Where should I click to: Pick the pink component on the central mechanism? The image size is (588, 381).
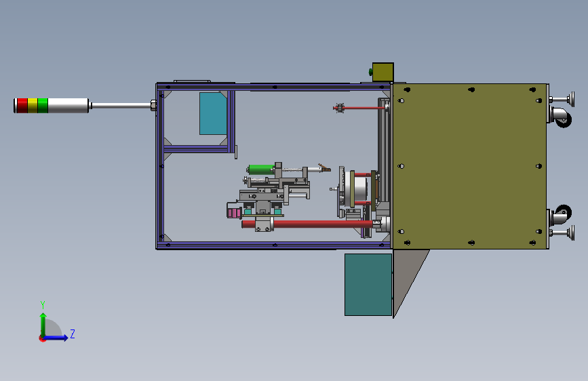coord(234,213)
